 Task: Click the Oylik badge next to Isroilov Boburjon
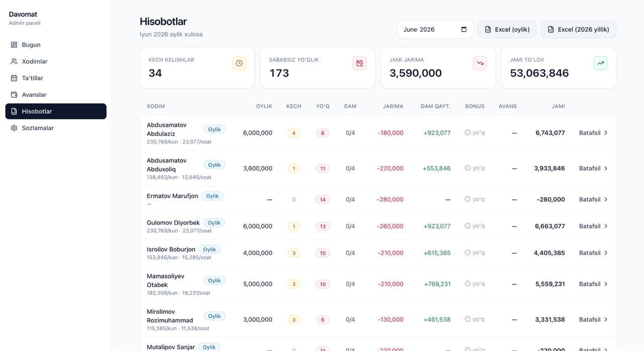coord(209,249)
